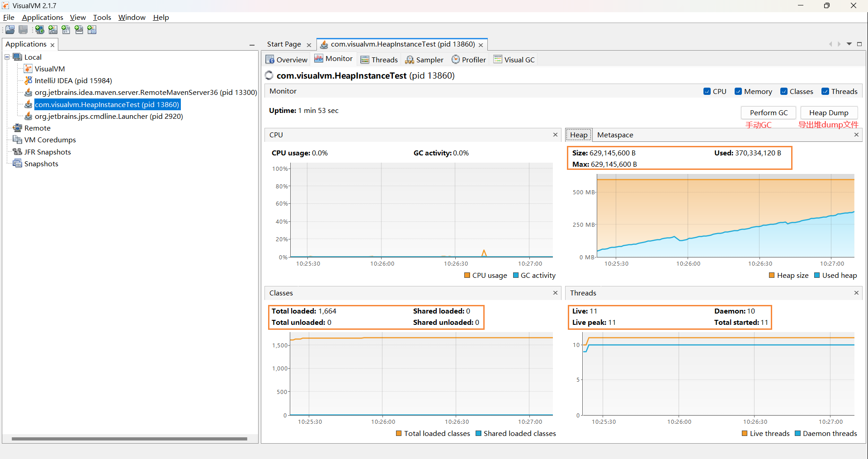Click the scroll documents left arrow
Image resolution: width=868 pixels, height=459 pixels.
830,44
